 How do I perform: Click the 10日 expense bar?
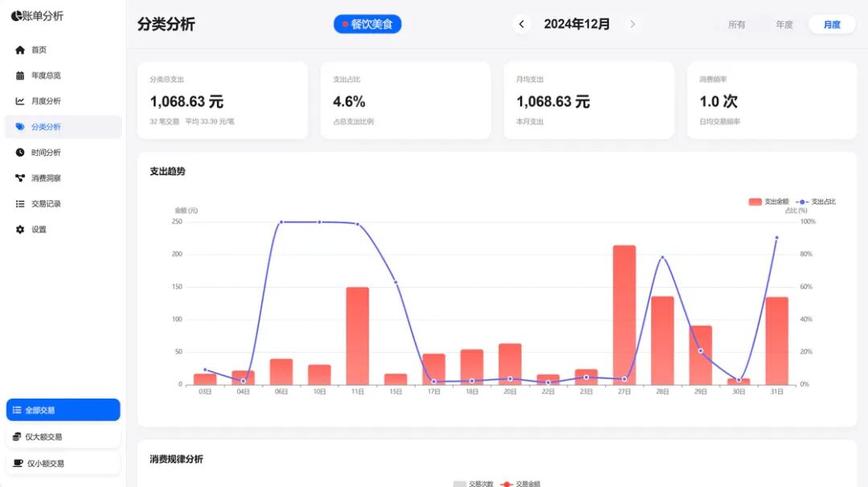click(319, 374)
